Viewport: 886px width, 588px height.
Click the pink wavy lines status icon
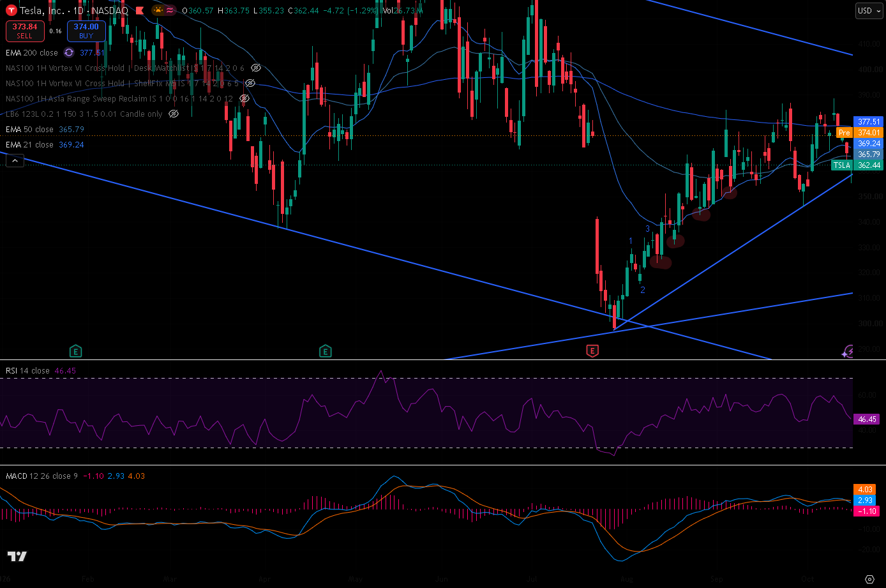pyautogui.click(x=170, y=10)
